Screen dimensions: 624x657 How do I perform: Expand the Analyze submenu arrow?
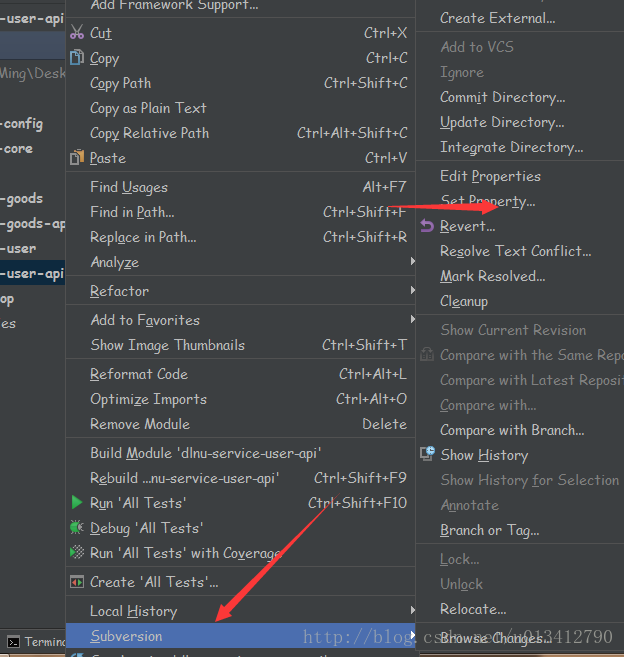[412, 261]
